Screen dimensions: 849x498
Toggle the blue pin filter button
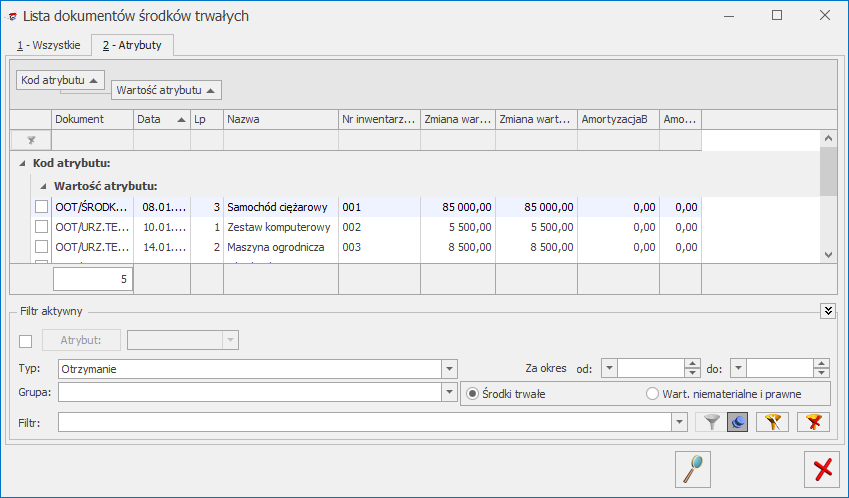[736, 423]
